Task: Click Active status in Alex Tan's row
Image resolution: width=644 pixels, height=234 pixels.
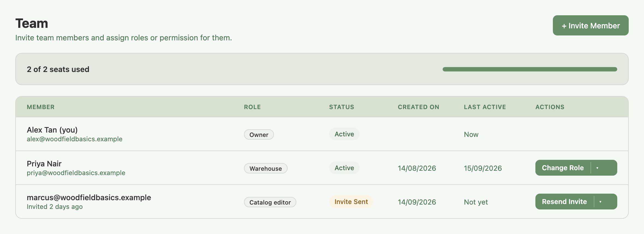Action: pyautogui.click(x=344, y=134)
